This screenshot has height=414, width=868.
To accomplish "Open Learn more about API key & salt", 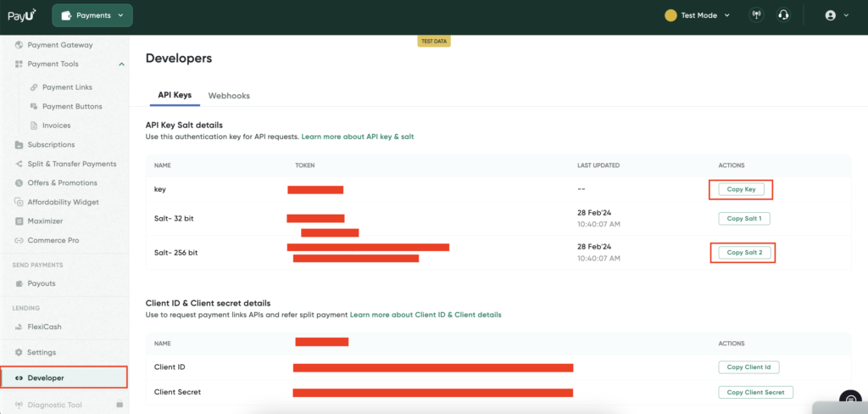I will [358, 137].
